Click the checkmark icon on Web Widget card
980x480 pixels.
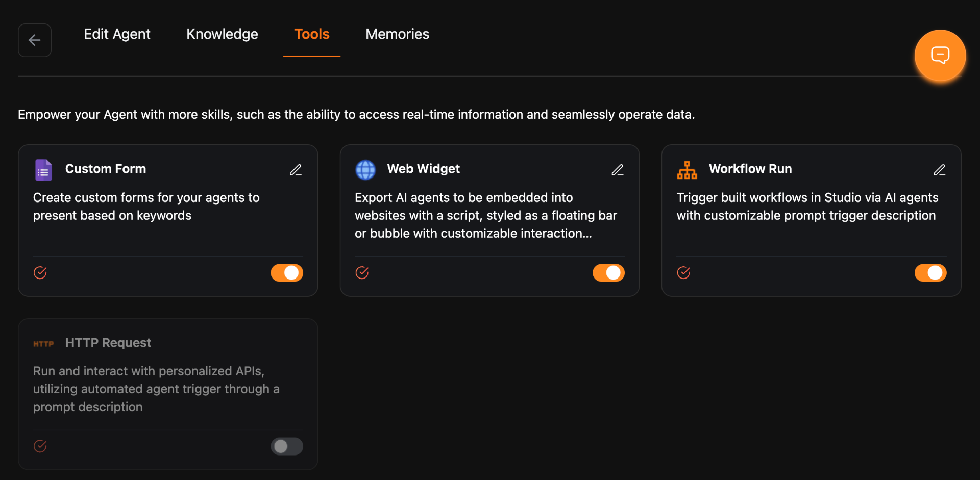click(362, 272)
